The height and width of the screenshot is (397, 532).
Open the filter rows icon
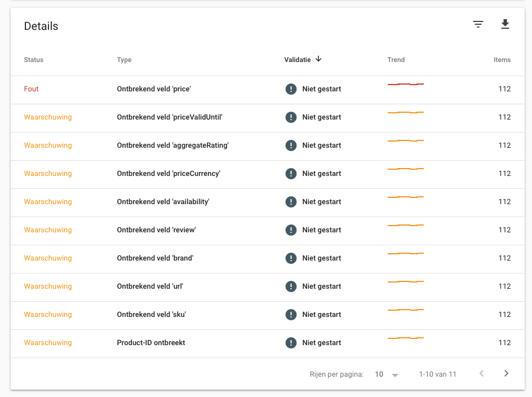478,24
